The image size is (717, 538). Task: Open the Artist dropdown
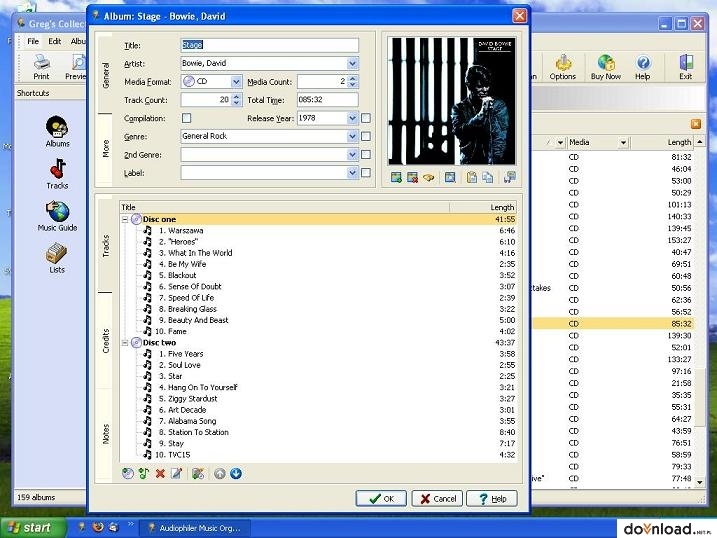point(352,63)
